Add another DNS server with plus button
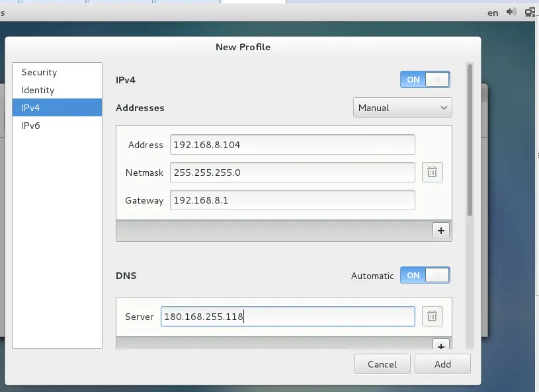Image resolution: width=539 pixels, height=392 pixels. (441, 345)
